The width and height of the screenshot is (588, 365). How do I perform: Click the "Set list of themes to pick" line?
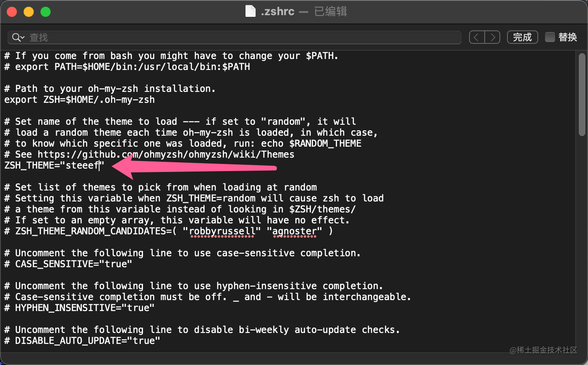coord(160,188)
